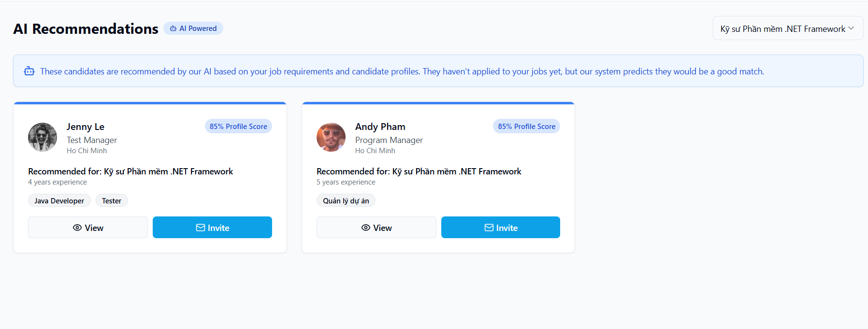Click the Andy Pham candidate name
The height and width of the screenshot is (329, 868).
point(380,127)
